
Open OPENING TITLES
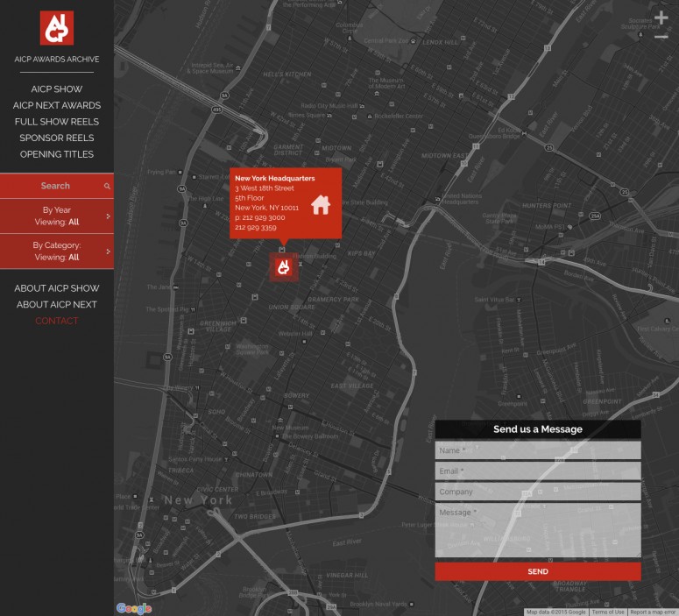point(57,154)
